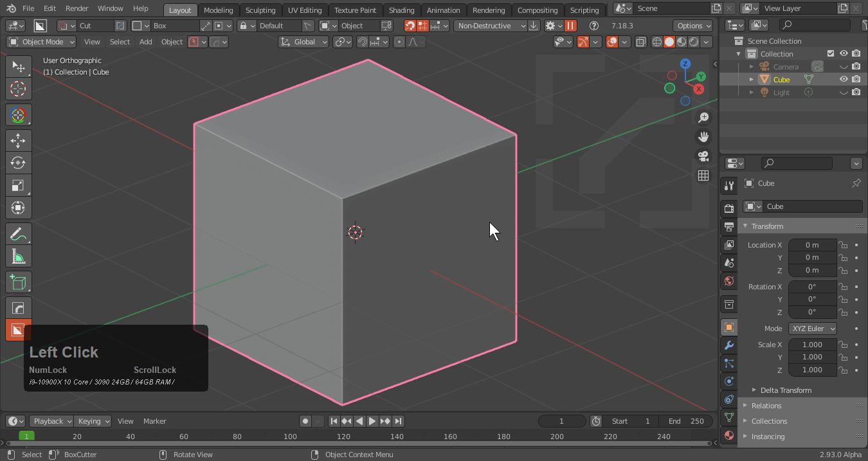The image size is (868, 461).
Task: Open the Object Mode dropdown
Action: (41, 42)
